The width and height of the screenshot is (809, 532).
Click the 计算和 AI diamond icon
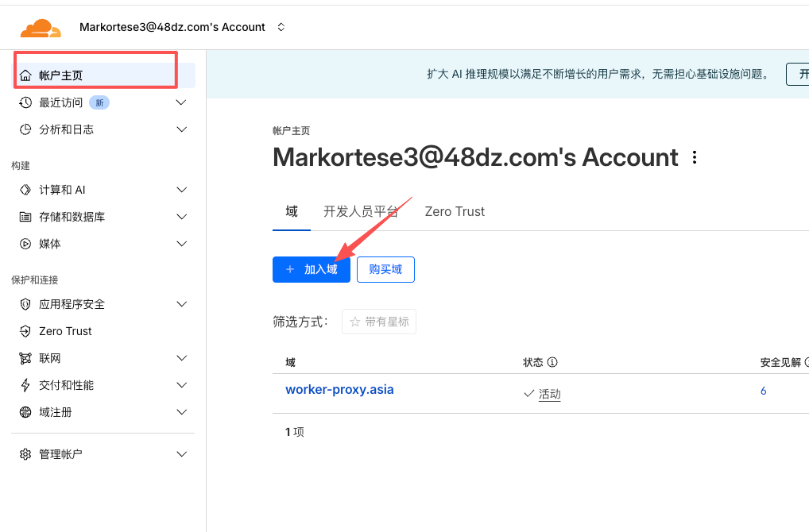tap(25, 190)
